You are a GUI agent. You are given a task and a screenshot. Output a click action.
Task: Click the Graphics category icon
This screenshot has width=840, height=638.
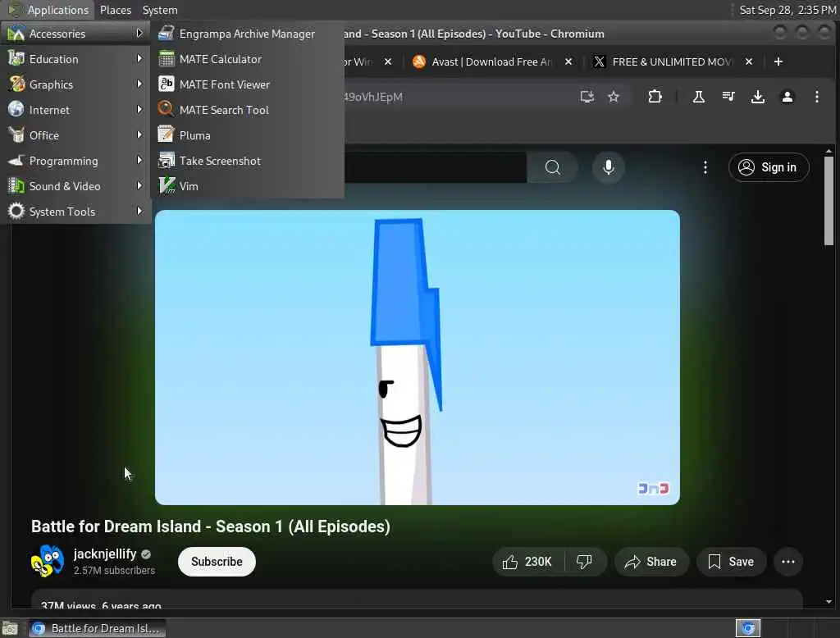click(16, 84)
